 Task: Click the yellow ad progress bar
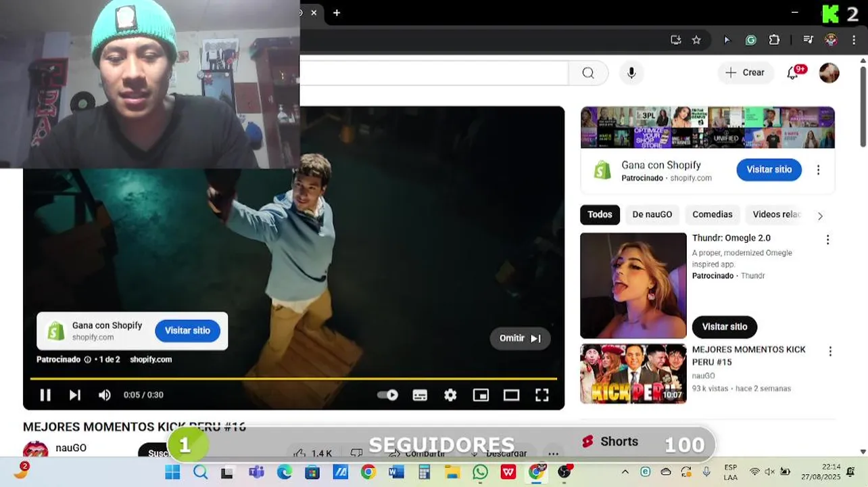pyautogui.click(x=293, y=378)
